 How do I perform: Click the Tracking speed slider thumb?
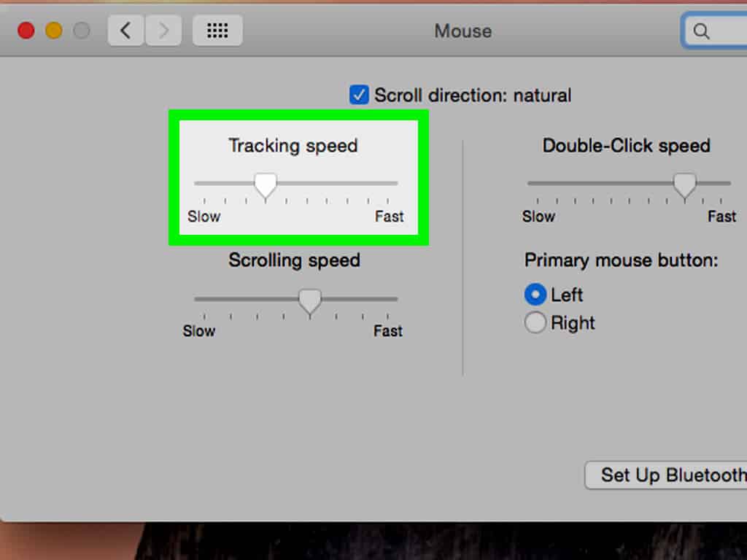pyautogui.click(x=266, y=186)
